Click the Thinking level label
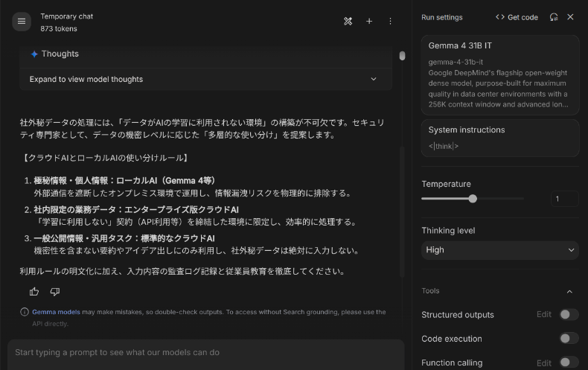The height and width of the screenshot is (370, 588). (448, 230)
